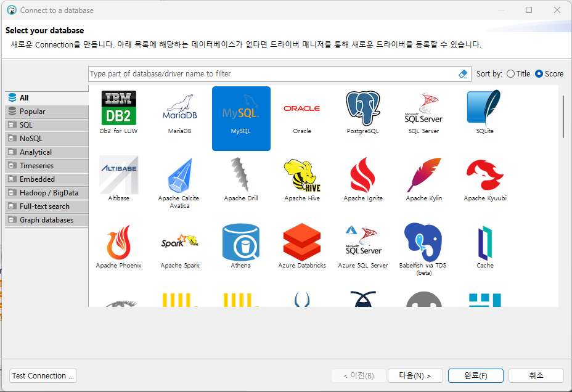The image size is (572, 392).
Task: Select the MySQL database tile
Action: [x=241, y=118]
